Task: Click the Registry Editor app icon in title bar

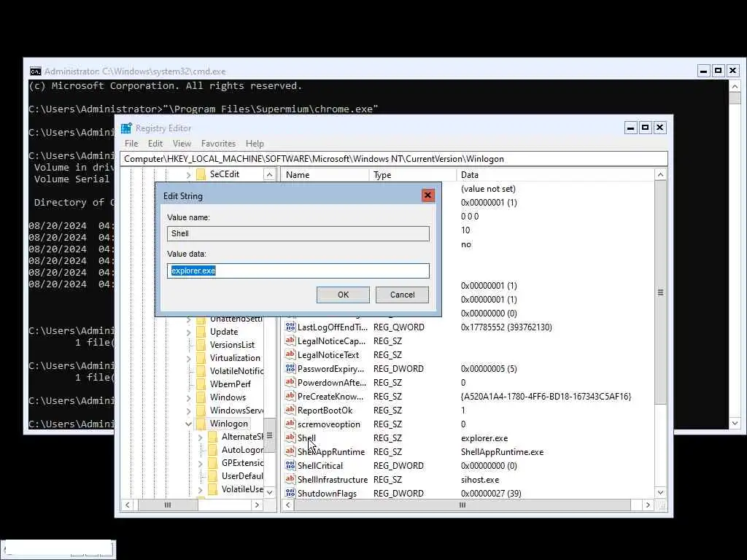Action: [x=126, y=128]
